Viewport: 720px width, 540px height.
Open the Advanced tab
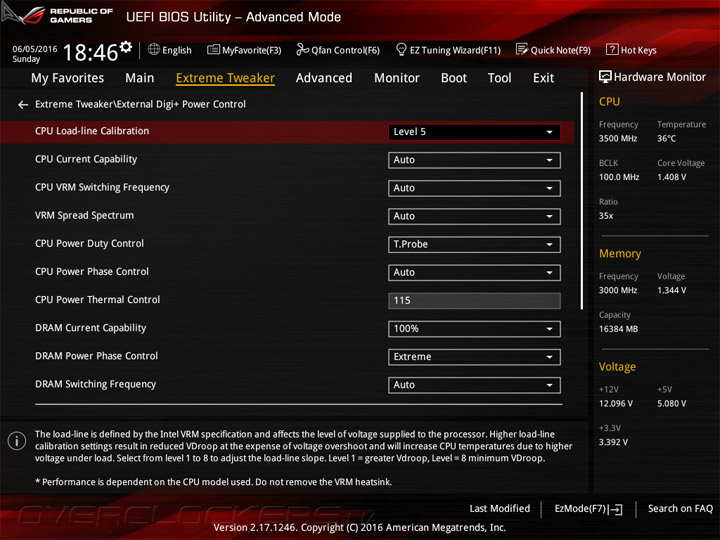click(324, 78)
